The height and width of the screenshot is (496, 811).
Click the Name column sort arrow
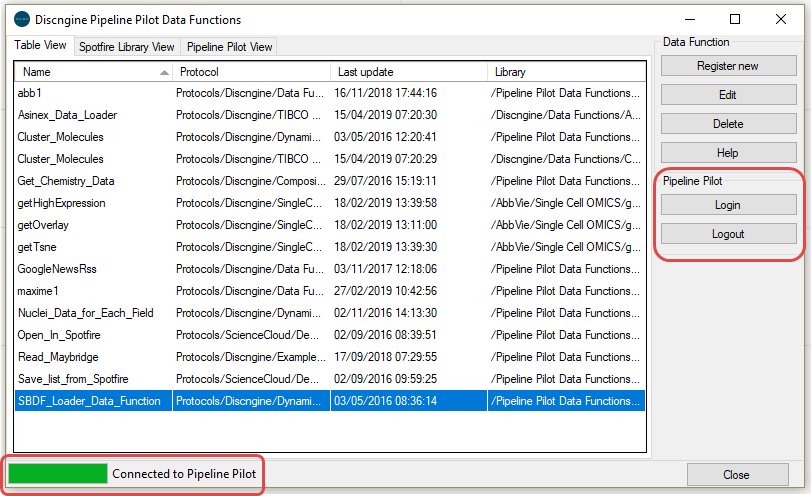pos(164,73)
